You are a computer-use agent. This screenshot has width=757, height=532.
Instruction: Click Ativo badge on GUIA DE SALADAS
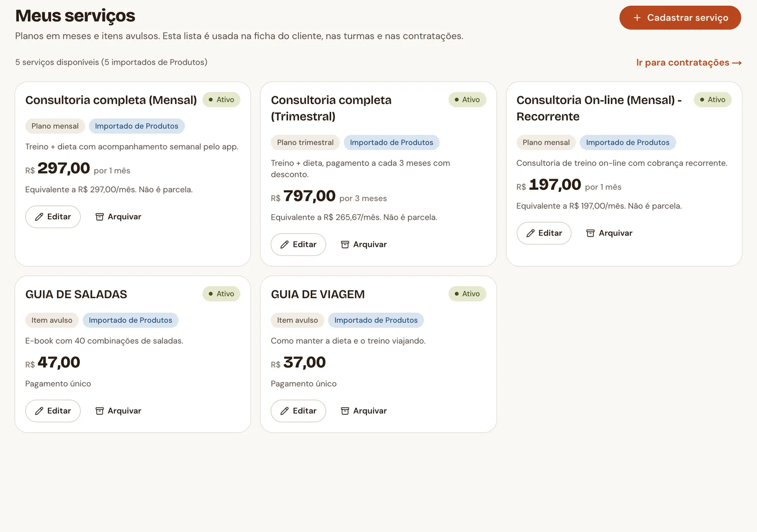coord(221,294)
